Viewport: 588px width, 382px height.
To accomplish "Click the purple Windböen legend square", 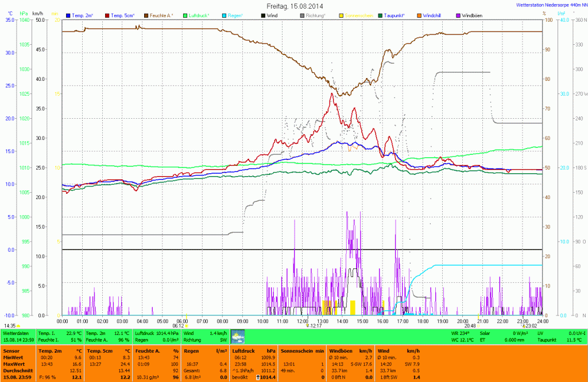I will [458, 15].
